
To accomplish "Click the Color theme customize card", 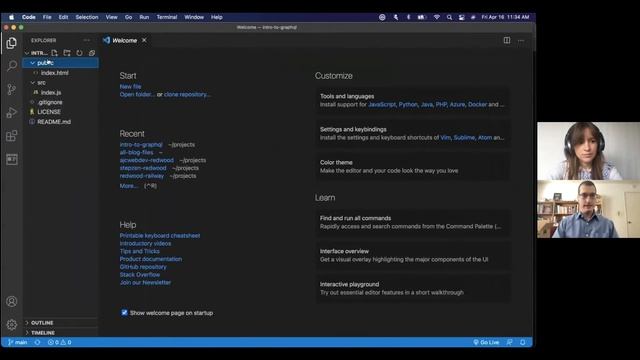I will point(413,167).
